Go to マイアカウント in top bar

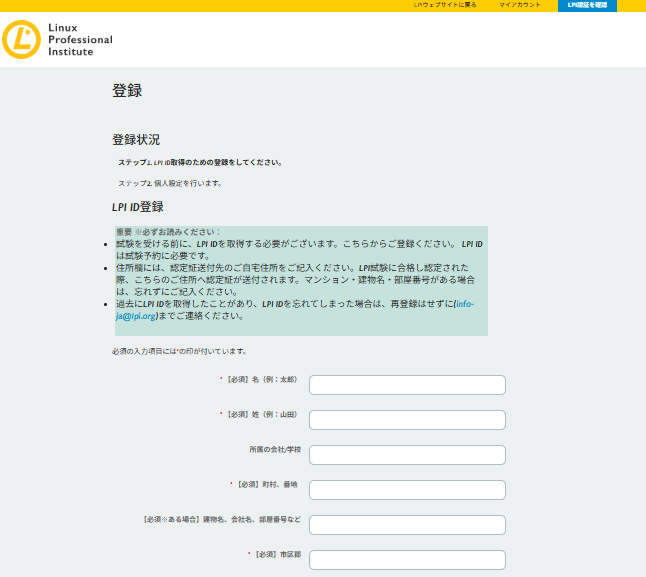520,5
